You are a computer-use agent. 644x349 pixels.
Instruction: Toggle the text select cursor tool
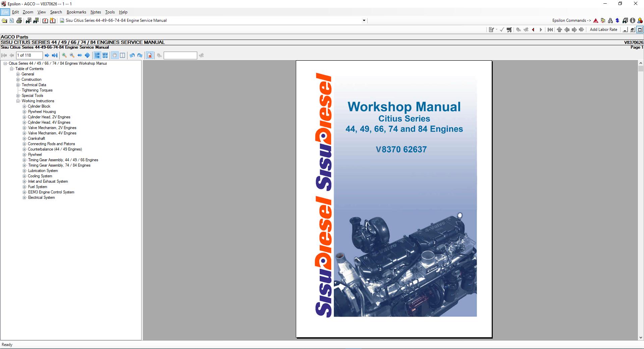coord(122,55)
